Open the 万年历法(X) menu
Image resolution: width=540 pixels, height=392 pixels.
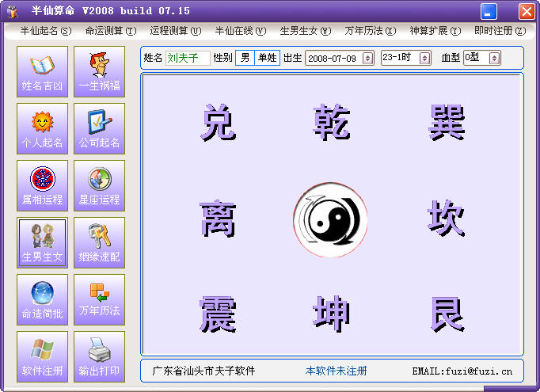(371, 31)
